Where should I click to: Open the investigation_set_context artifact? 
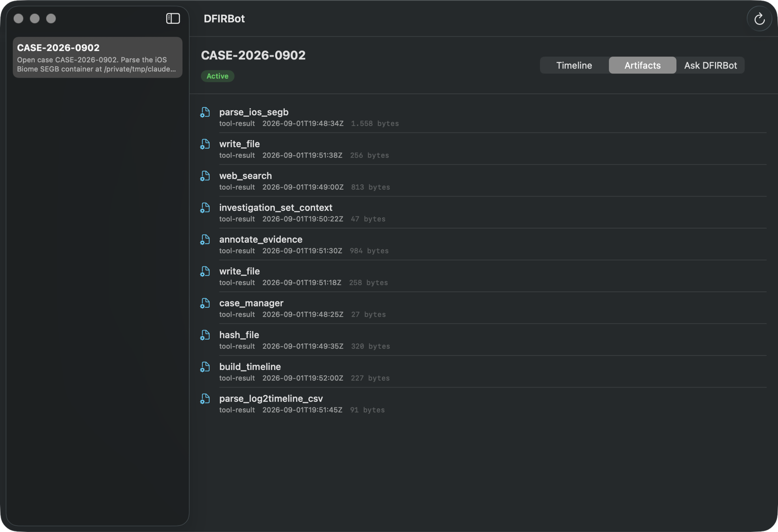tap(483, 213)
